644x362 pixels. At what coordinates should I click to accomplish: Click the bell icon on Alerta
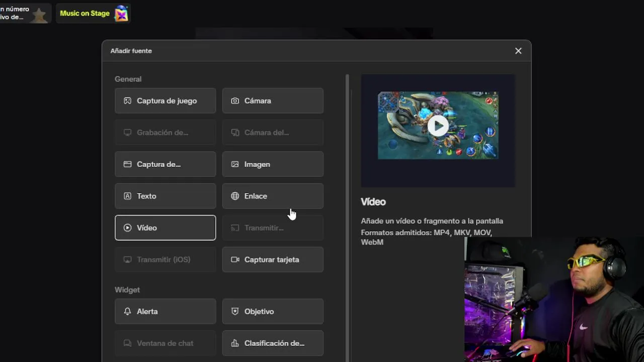pyautogui.click(x=127, y=311)
